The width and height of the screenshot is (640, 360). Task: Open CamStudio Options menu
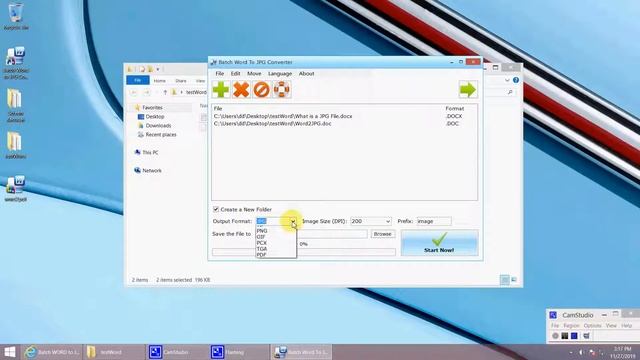[x=592, y=326]
